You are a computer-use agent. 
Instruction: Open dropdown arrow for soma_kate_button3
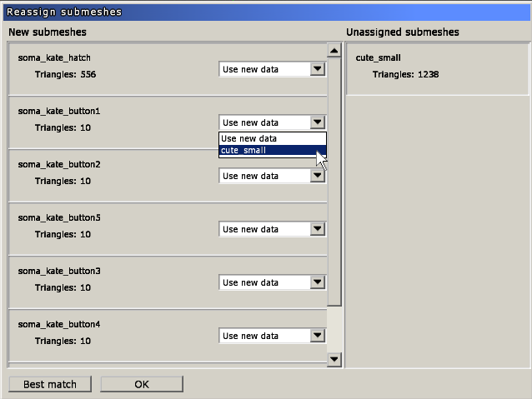[317, 282]
